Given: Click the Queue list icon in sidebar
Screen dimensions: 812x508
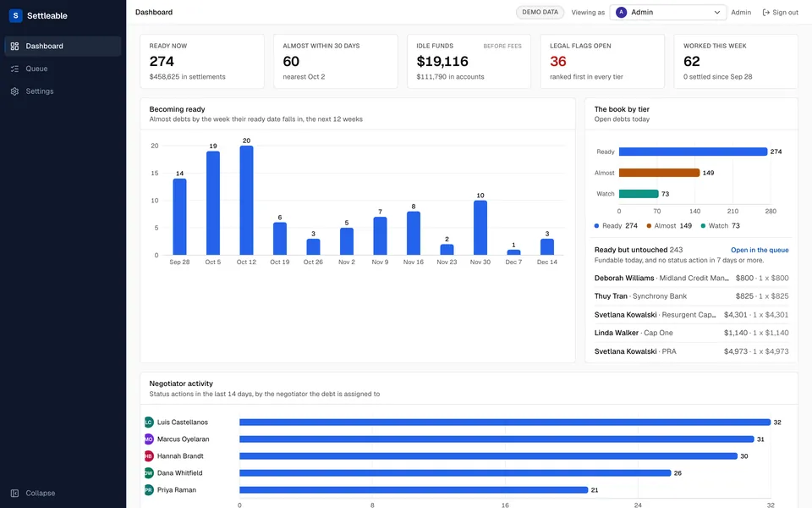Looking at the screenshot, I should [14, 69].
